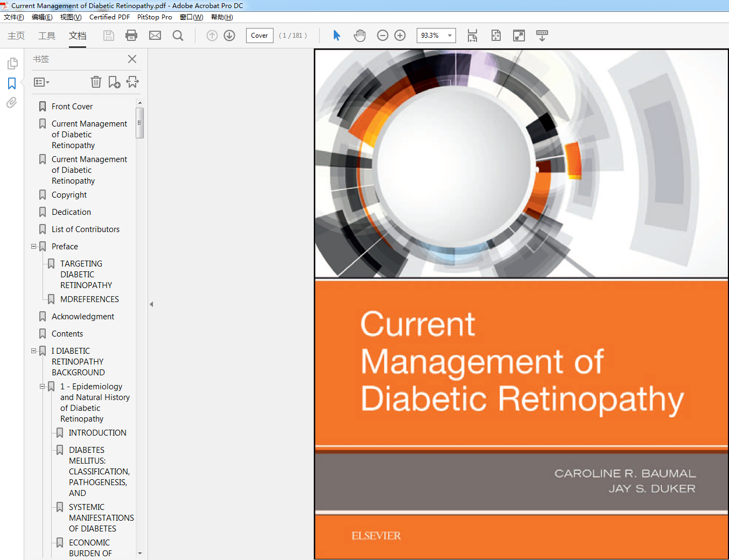Select the Front Cover bookmark
This screenshot has height=560, width=729.
tap(72, 107)
